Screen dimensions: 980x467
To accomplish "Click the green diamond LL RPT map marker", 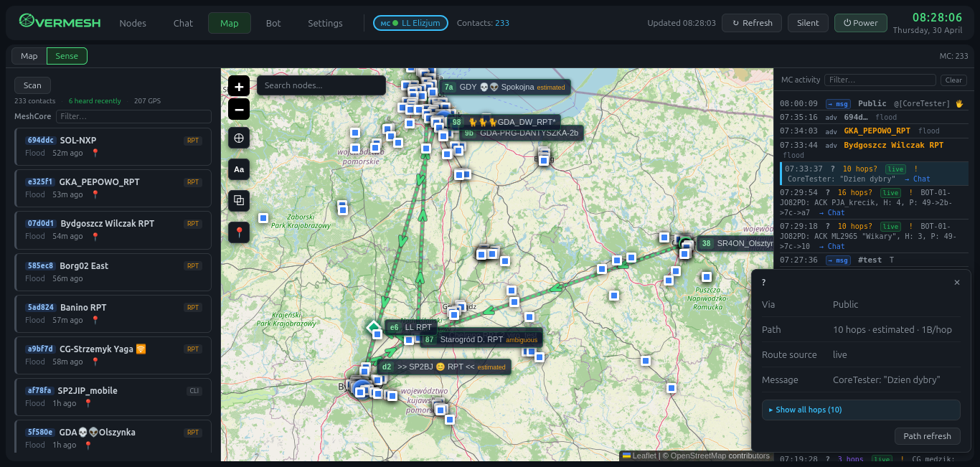I will [373, 327].
